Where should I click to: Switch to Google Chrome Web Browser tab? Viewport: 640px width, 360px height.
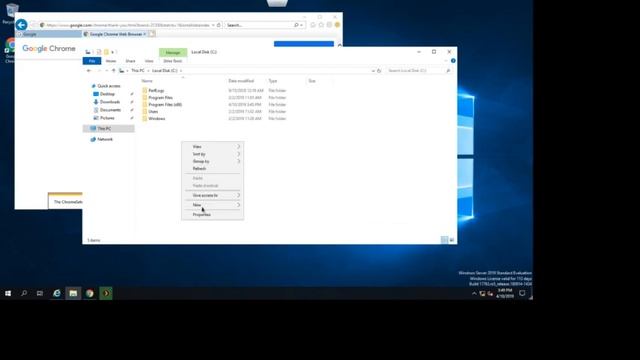coord(116,34)
